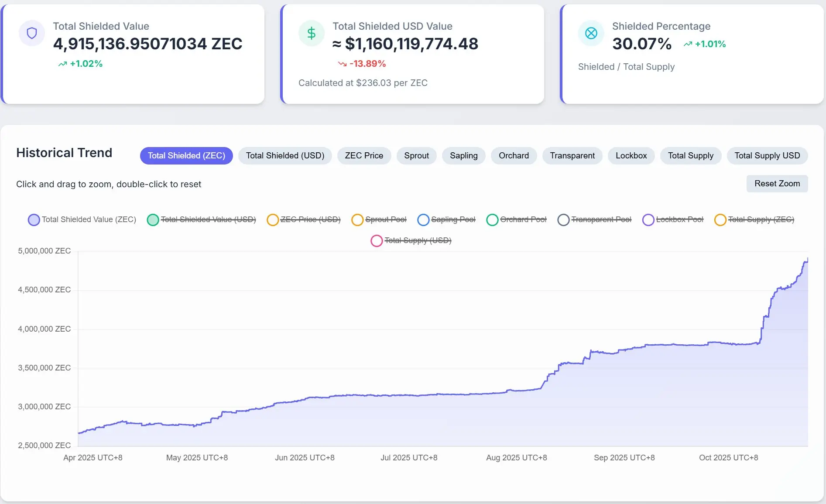
Task: Turn on the Orchard Pool legend series
Action: [x=517, y=219]
